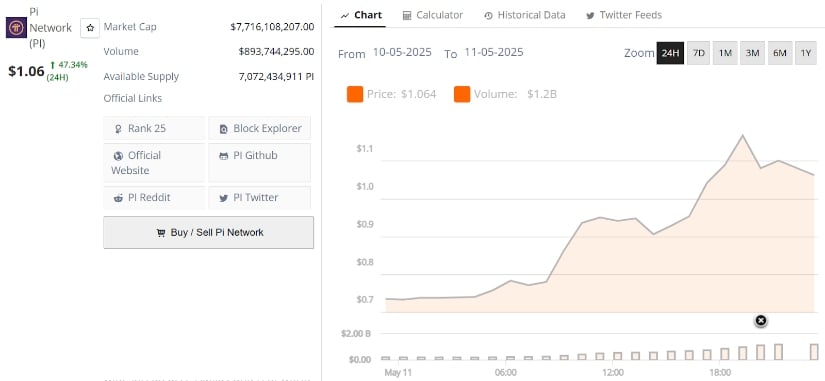This screenshot has width=825, height=381.
Task: Click the Rank 25 link
Action: (154, 128)
